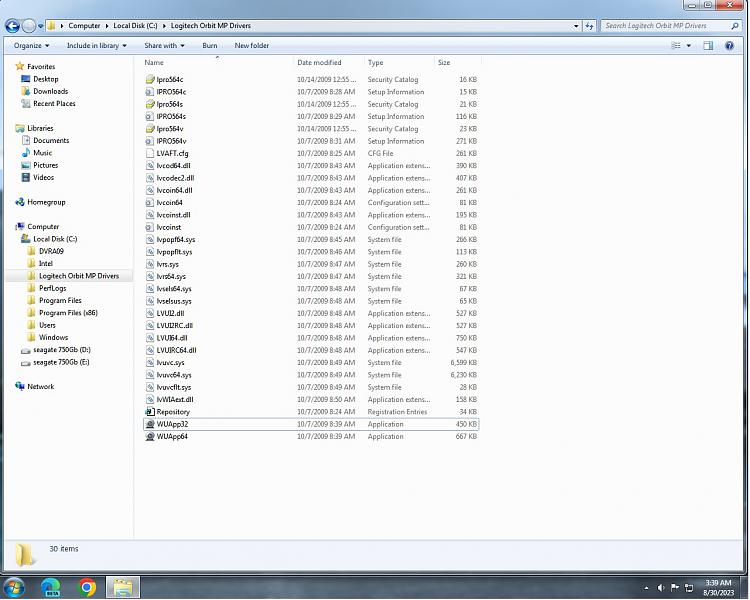Click the New folder button
The image size is (750, 600).
click(252, 45)
